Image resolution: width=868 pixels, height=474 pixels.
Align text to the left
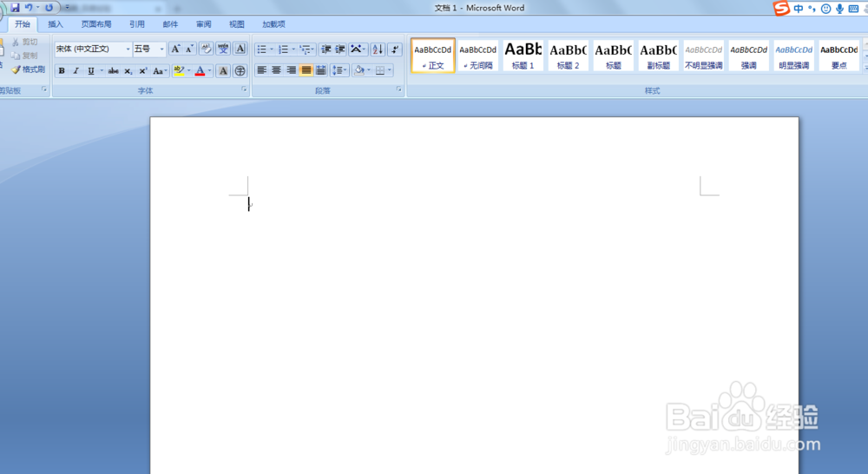click(262, 70)
